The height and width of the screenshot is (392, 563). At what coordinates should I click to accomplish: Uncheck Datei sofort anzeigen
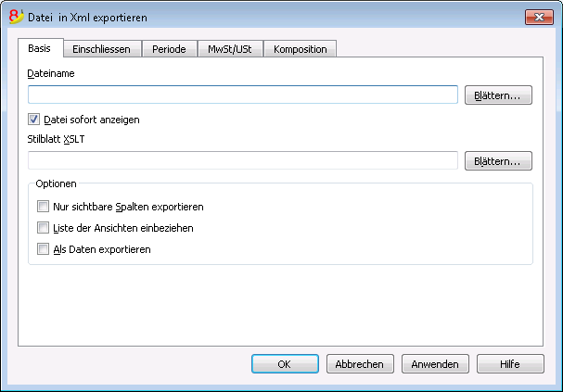click(33, 119)
